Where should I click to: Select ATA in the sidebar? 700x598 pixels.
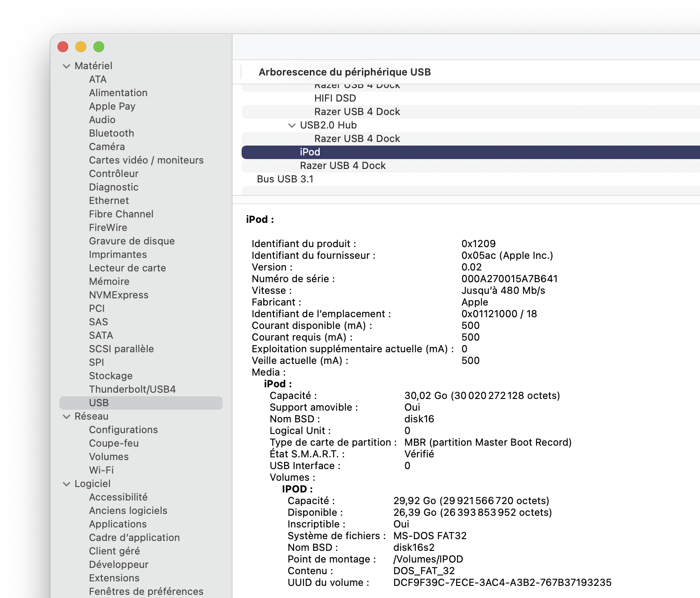pyautogui.click(x=98, y=80)
